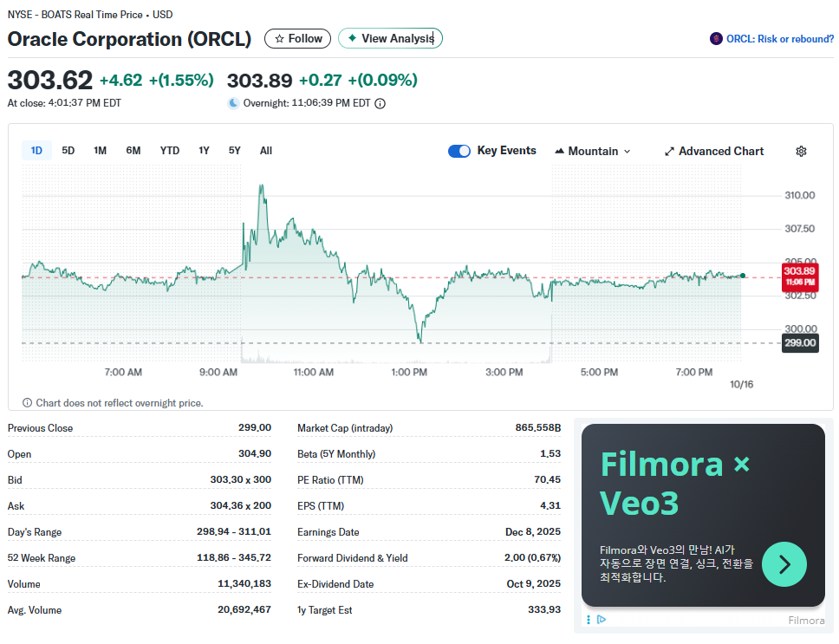Click the info icon by chart disclaimer
Screen dimensions: 839x644
(27, 403)
